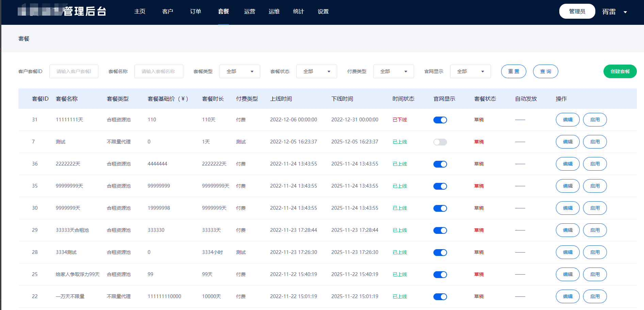Click the user name next to 管理员
This screenshot has height=310, width=644.
click(609, 12)
